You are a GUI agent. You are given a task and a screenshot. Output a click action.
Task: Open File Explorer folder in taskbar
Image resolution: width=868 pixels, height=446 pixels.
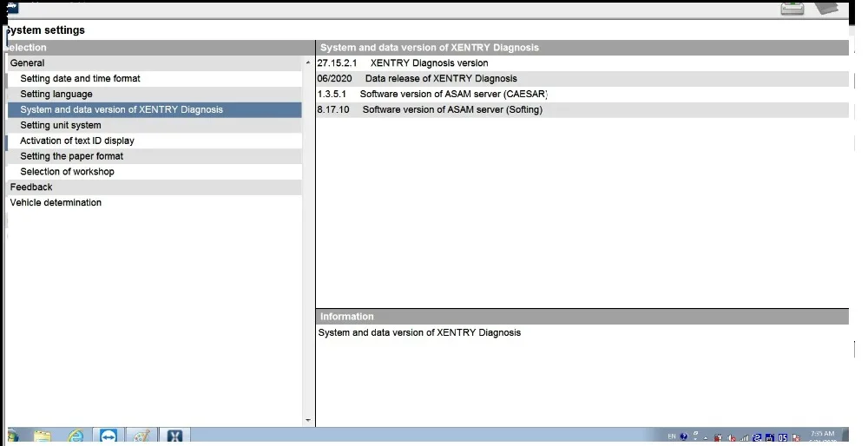[x=43, y=436]
